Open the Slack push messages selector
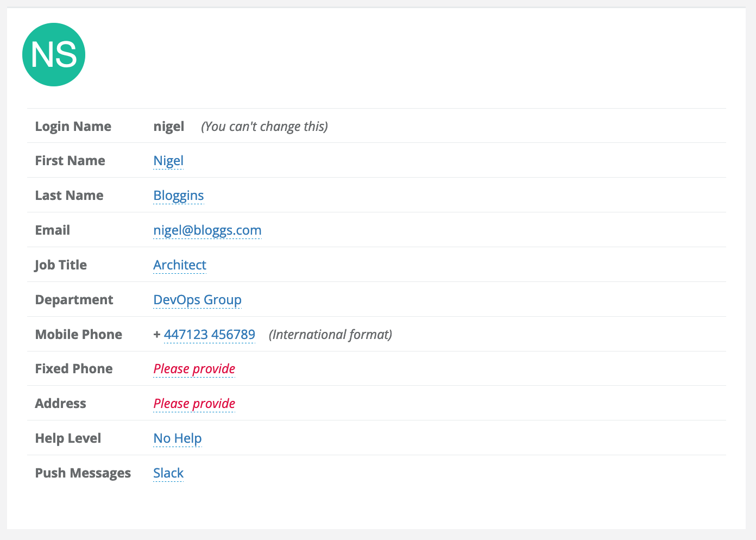756x540 pixels. coord(168,473)
